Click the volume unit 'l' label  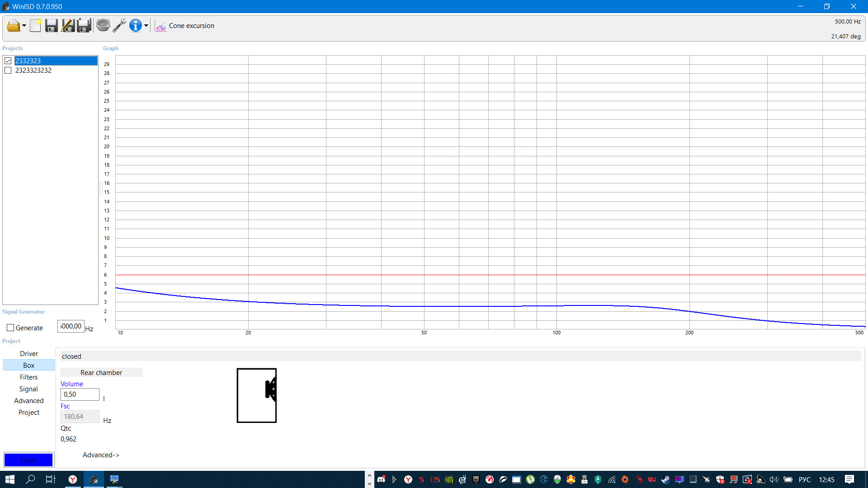coord(104,399)
